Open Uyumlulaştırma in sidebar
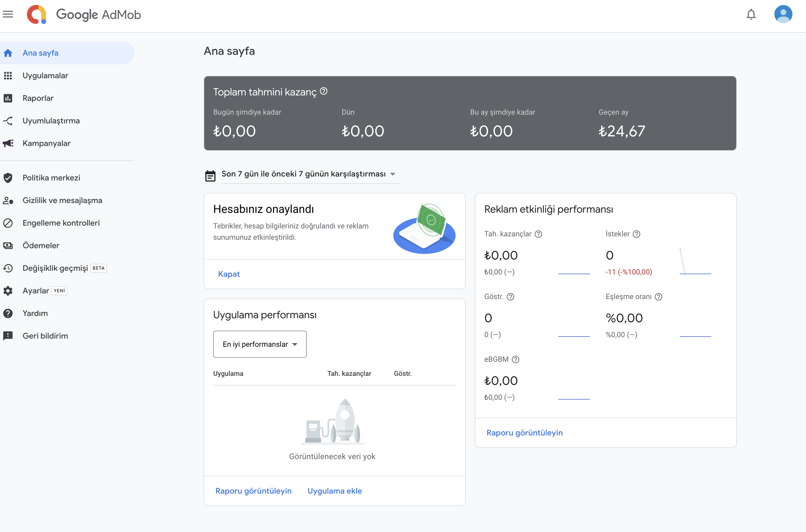This screenshot has height=532, width=806. pos(67,121)
